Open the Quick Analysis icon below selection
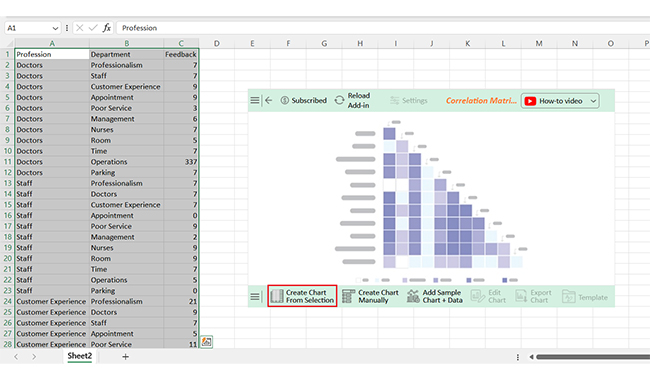650x380 pixels. [x=206, y=342]
